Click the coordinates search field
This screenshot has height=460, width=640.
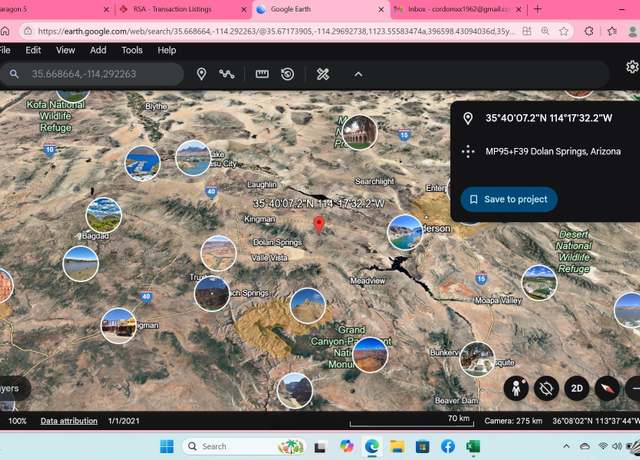pos(92,74)
